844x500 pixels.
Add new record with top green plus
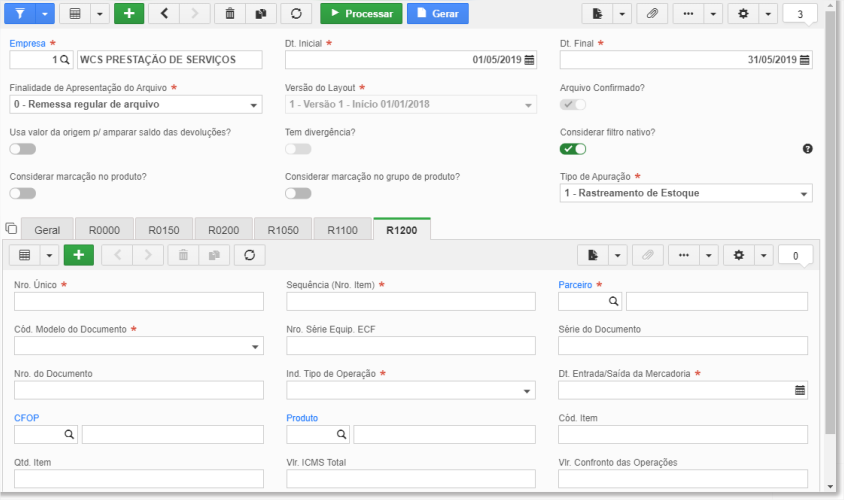[129, 13]
